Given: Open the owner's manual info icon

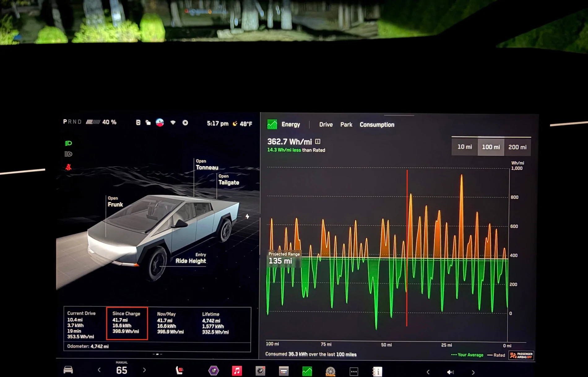Looking at the screenshot, I should click(377, 371).
